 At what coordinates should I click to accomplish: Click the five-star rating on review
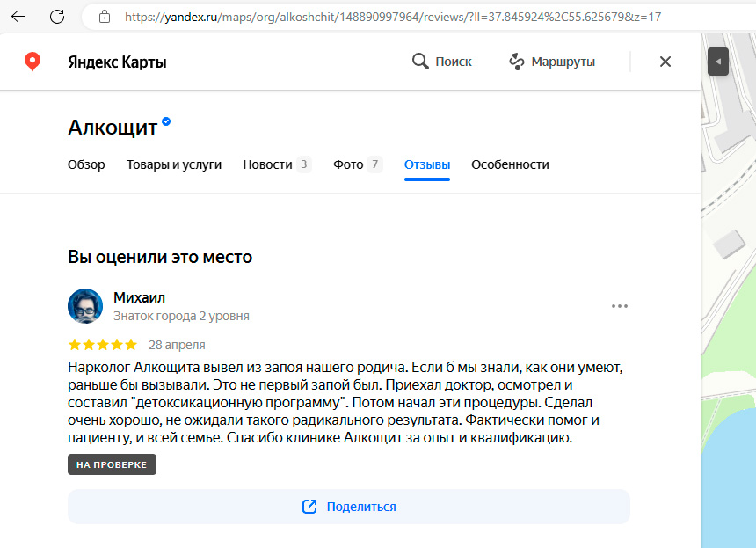tap(102, 345)
